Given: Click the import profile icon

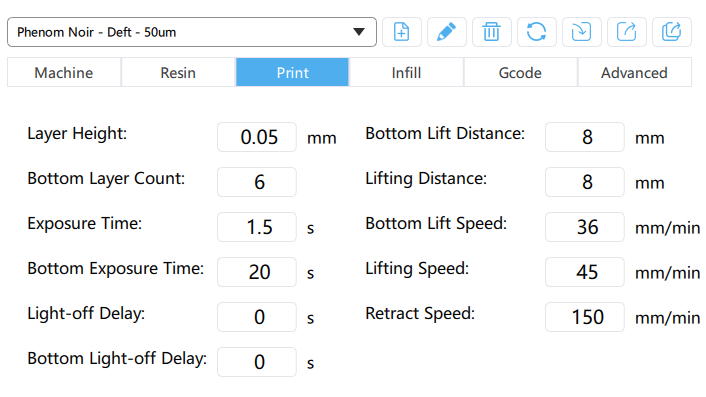Looking at the screenshot, I should click(x=582, y=32).
